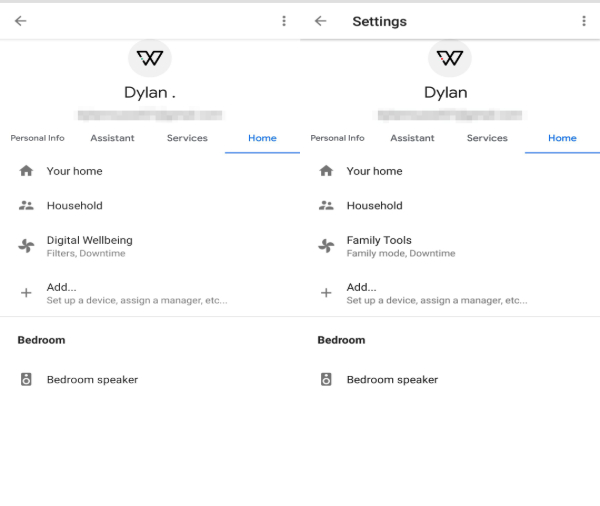
Task: Tap the back arrow in left screen
Action: [20, 21]
